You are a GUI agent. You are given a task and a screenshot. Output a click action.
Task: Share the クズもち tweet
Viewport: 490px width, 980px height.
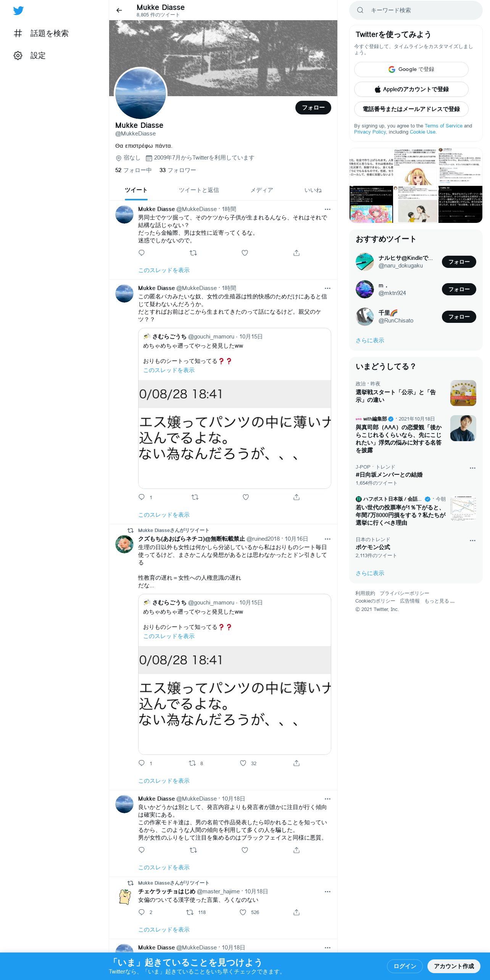[x=297, y=763]
